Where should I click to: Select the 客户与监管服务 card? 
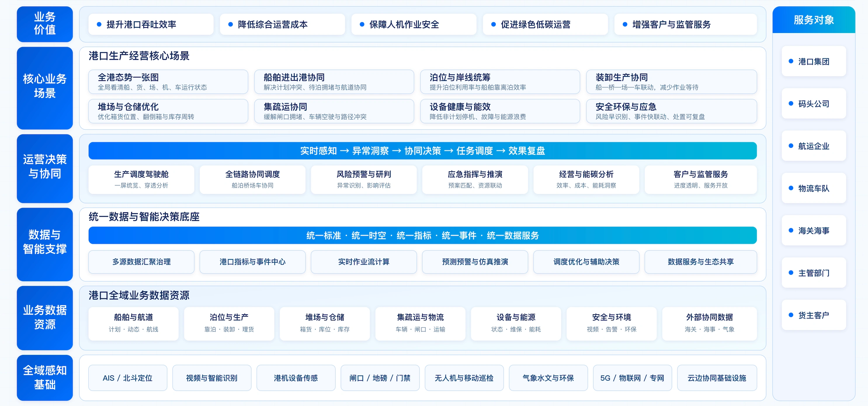pyautogui.click(x=701, y=179)
